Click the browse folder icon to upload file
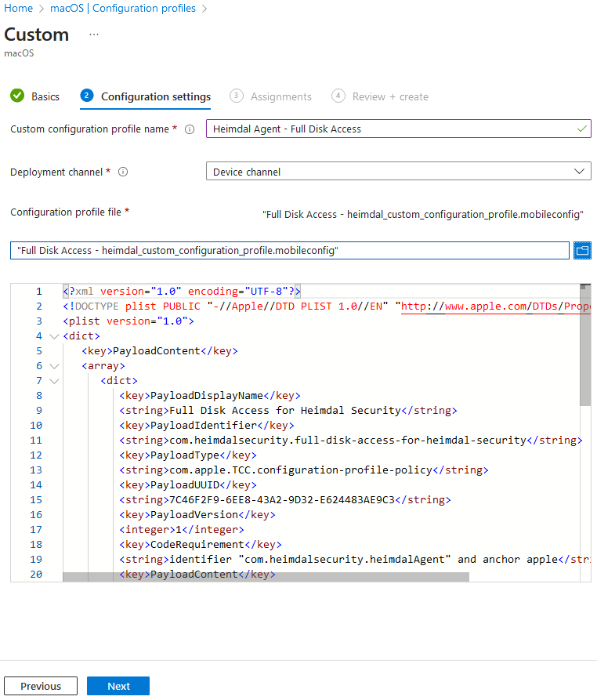Viewport: 597px width, 700px height. pos(582,250)
